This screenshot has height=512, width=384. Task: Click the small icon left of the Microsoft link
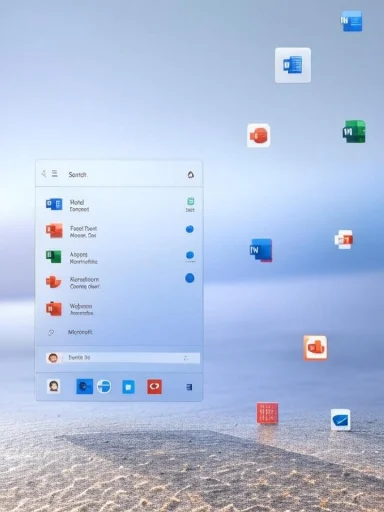coord(51,332)
